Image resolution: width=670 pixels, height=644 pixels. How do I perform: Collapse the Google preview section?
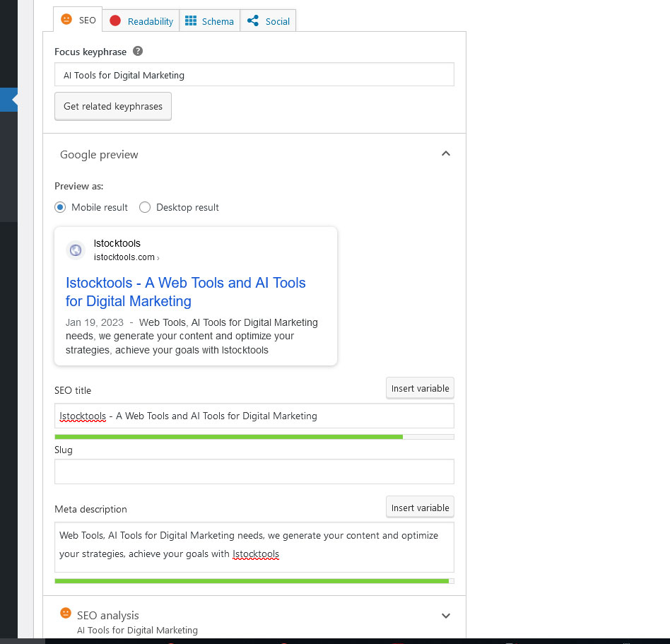(446, 153)
